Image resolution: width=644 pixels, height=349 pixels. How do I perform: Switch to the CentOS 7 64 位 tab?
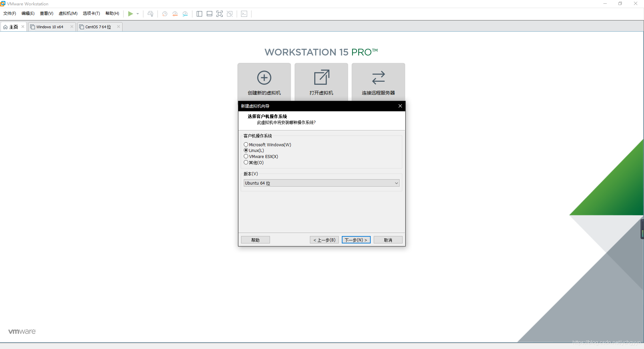tap(100, 27)
